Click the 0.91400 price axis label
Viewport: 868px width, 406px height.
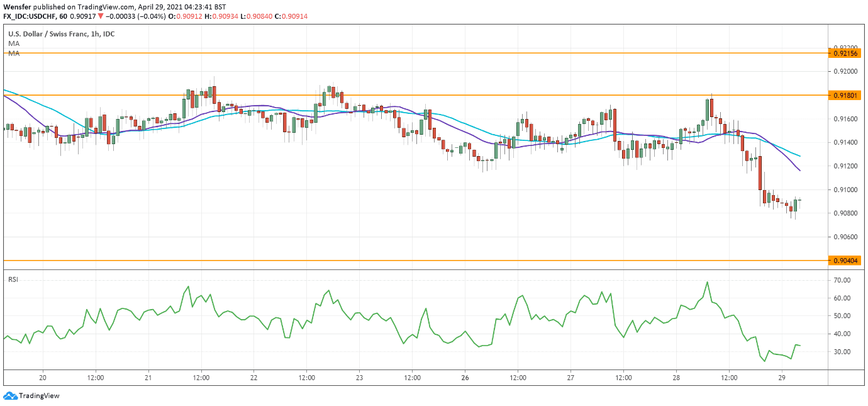[x=845, y=143]
